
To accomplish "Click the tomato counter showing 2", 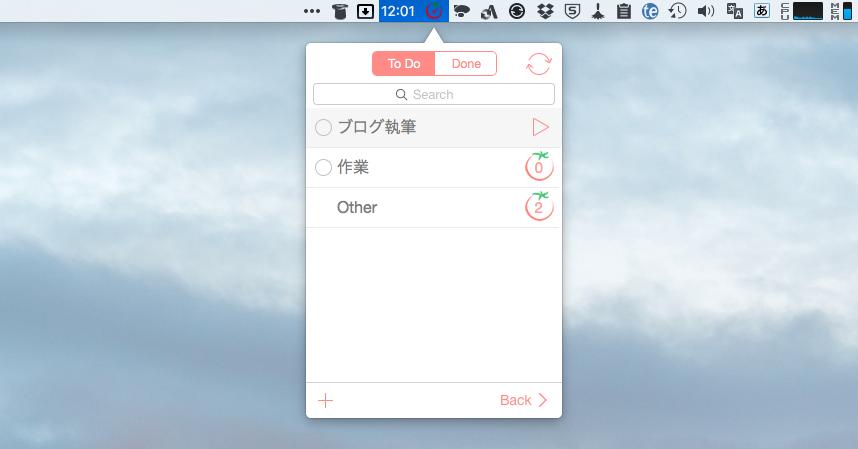I will (539, 206).
